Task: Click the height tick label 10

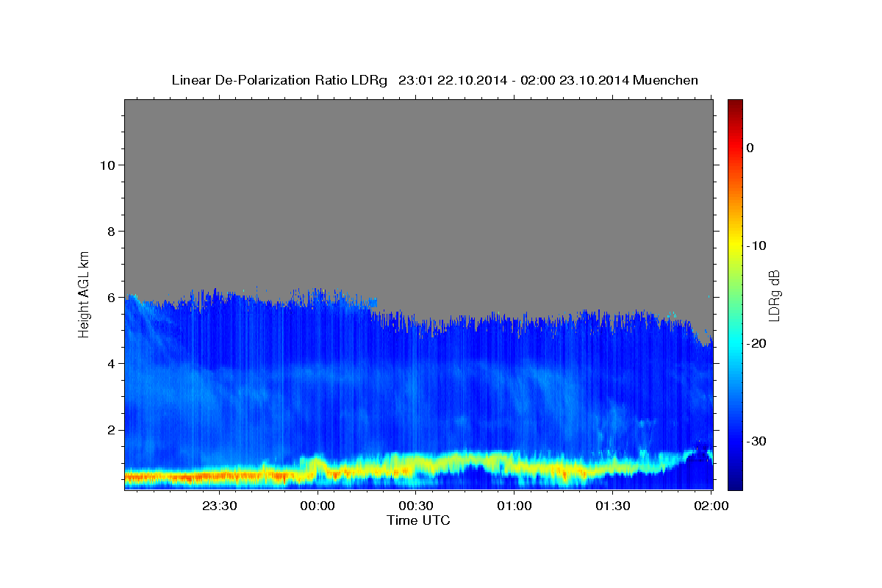Action: click(x=107, y=165)
